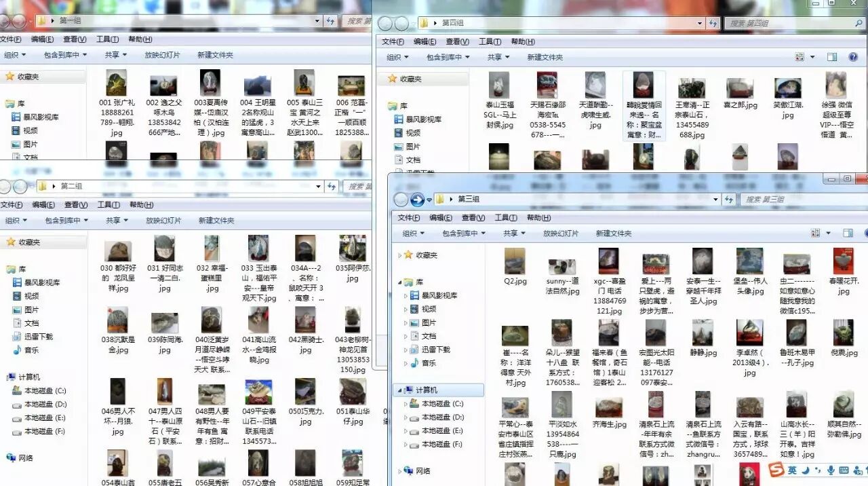Open 组织 dropdown in 第三组 window
The image size is (868, 486).
pos(413,233)
